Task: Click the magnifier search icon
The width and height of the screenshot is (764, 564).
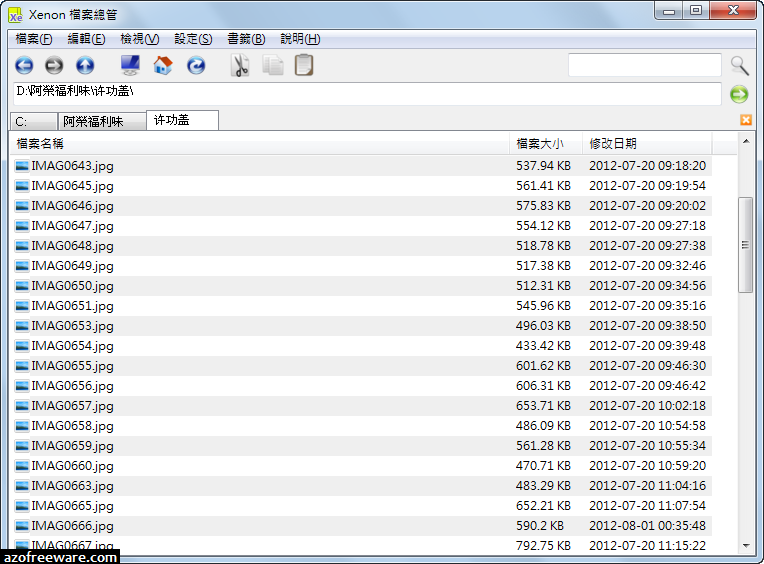Action: click(x=740, y=65)
